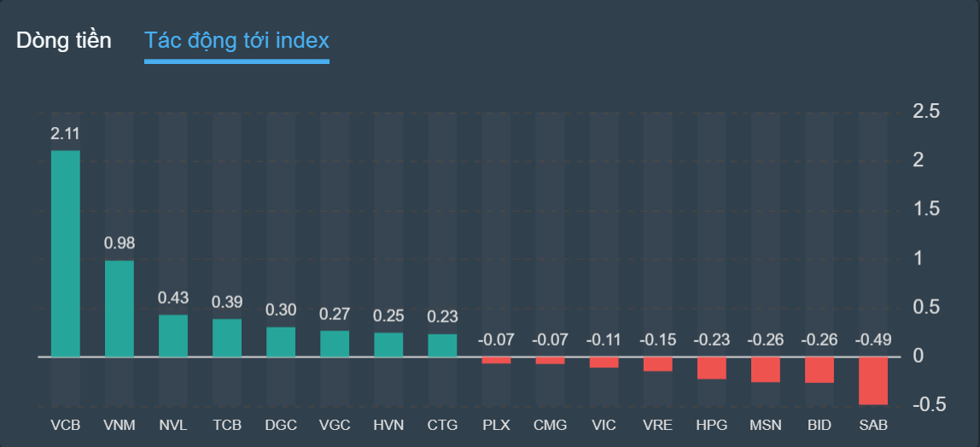Switch to the Dòng tiền tab
Viewport: 980px width, 447px height.
tap(63, 40)
